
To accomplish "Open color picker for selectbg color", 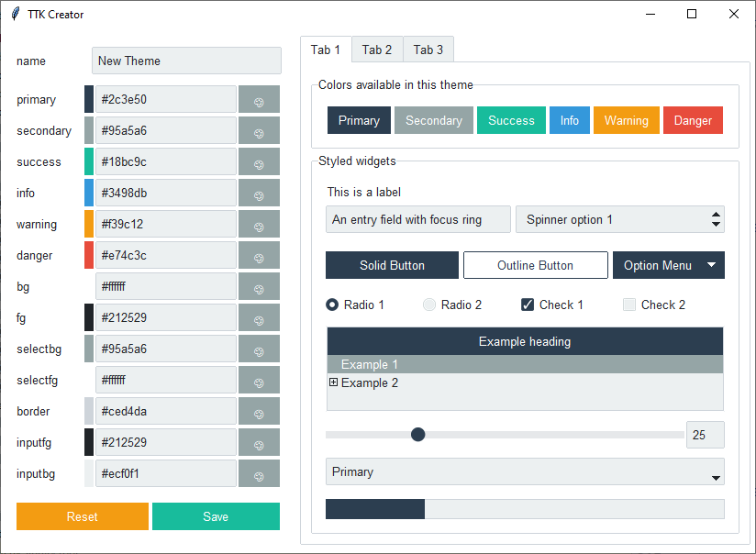I will pos(259,349).
